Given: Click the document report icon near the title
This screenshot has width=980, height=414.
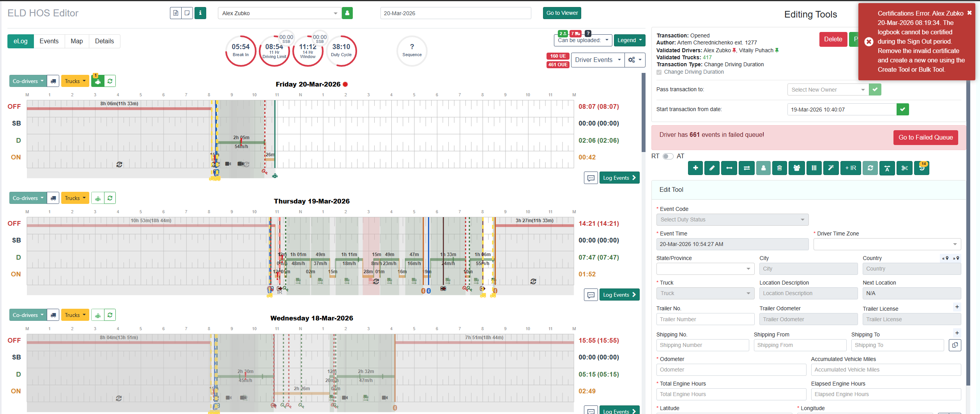Looking at the screenshot, I should pyautogui.click(x=176, y=13).
